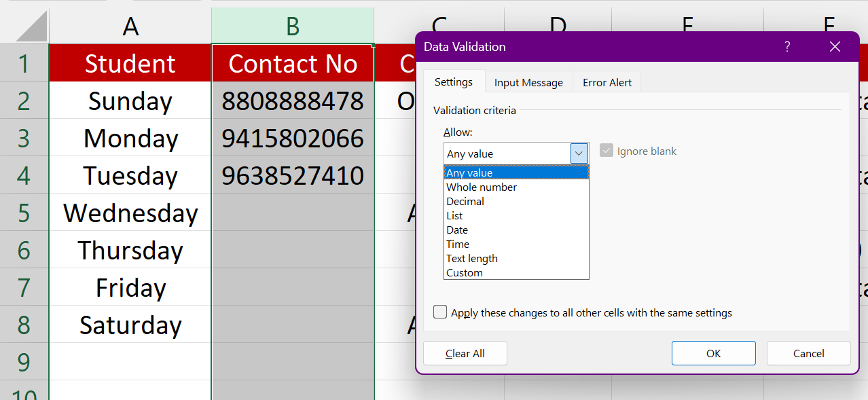The width and height of the screenshot is (868, 400).
Task: Choose List option in Allow dropdown
Action: pyautogui.click(x=454, y=216)
